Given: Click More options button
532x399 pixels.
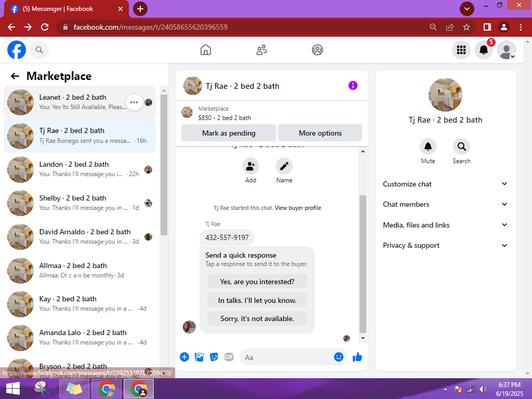Looking at the screenshot, I should [320, 133].
